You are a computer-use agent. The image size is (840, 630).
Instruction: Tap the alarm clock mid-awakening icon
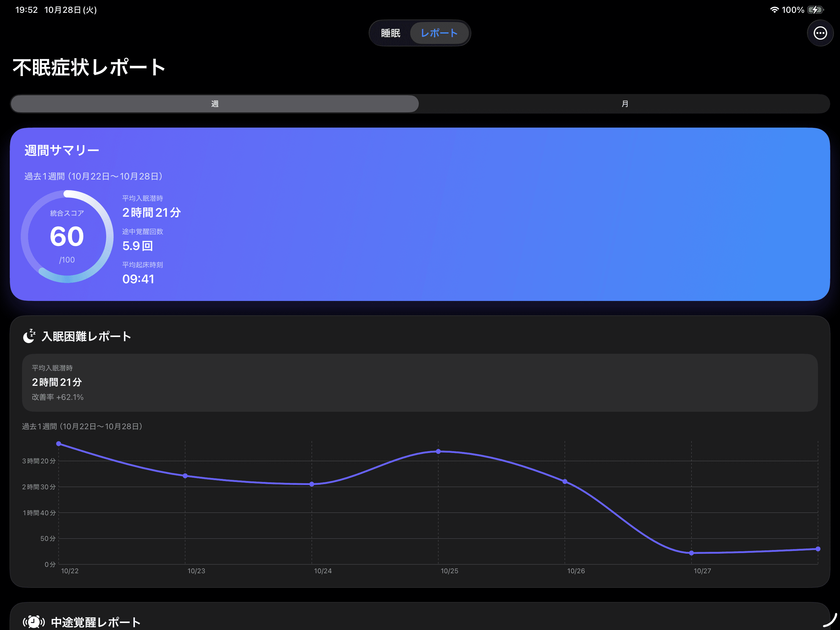[x=34, y=622]
